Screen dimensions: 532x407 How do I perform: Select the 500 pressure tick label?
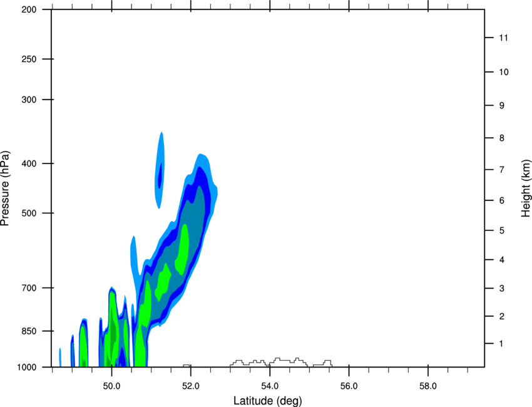29,213
